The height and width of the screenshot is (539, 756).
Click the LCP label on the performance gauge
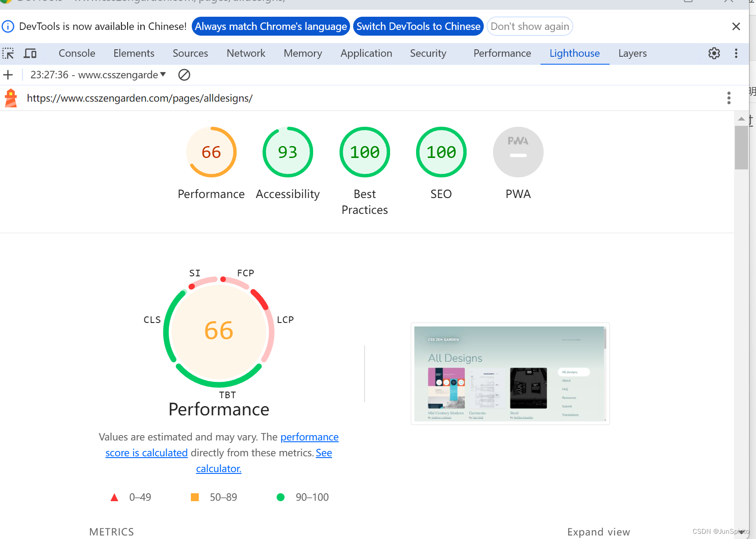click(285, 320)
